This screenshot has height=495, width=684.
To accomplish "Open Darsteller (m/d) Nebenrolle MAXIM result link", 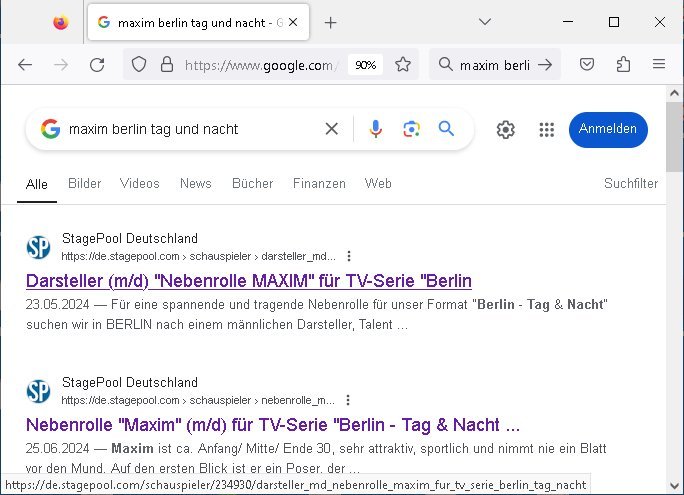I will pyautogui.click(x=249, y=281).
